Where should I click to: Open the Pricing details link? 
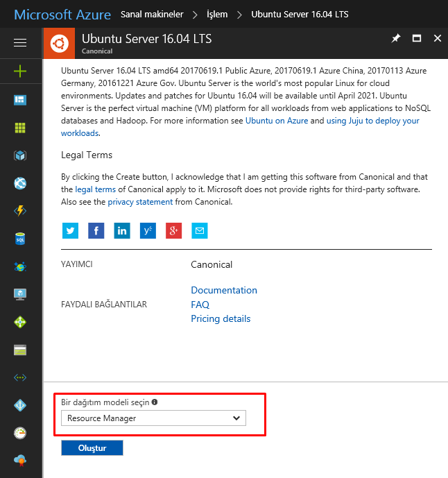[x=221, y=319]
